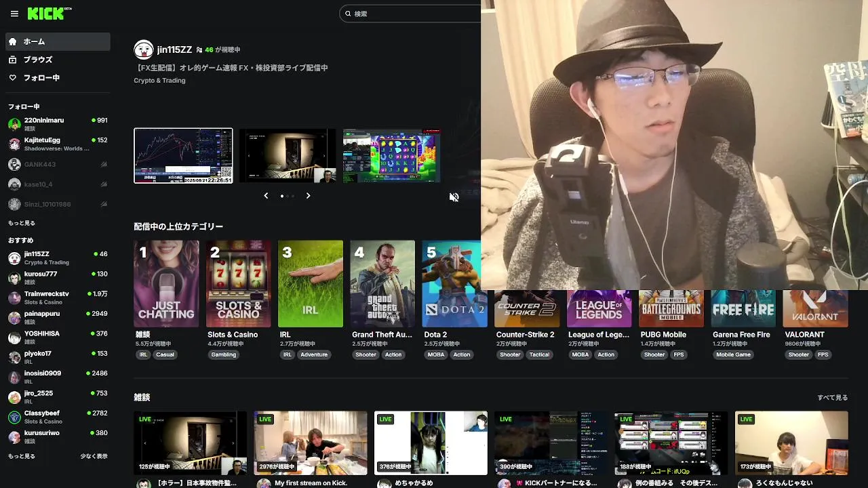The height and width of the screenshot is (488, 868).
Task: Open Classybeef avatar in recommended
Action: [14, 417]
